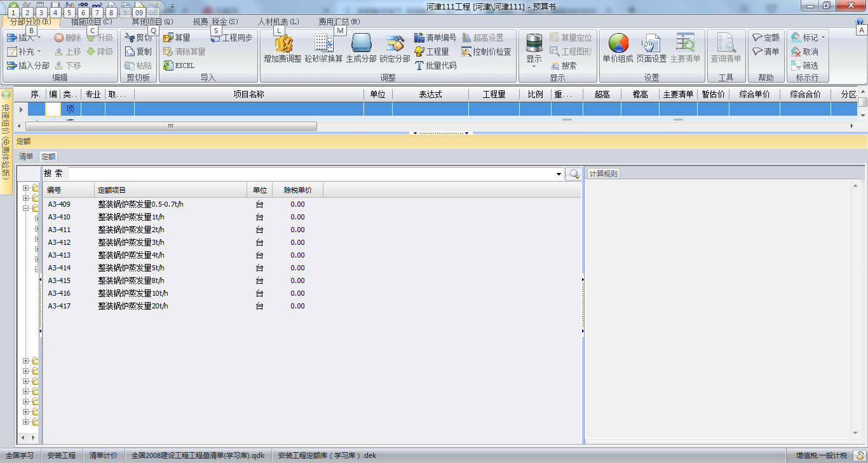Click the 综合单价 column header

point(755,94)
